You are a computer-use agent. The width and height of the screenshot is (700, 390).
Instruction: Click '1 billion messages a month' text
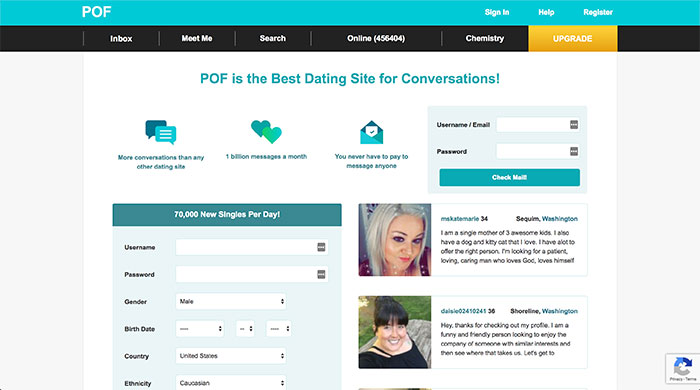(x=266, y=157)
